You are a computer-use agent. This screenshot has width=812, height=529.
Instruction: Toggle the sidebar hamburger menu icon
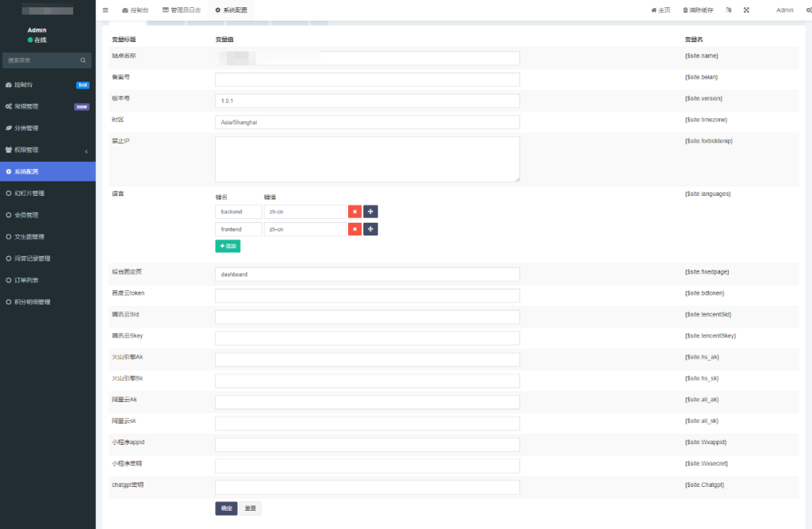click(x=105, y=10)
